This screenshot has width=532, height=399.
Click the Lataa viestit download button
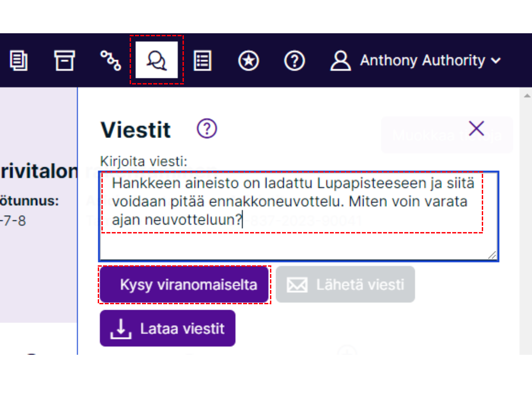coord(168,329)
